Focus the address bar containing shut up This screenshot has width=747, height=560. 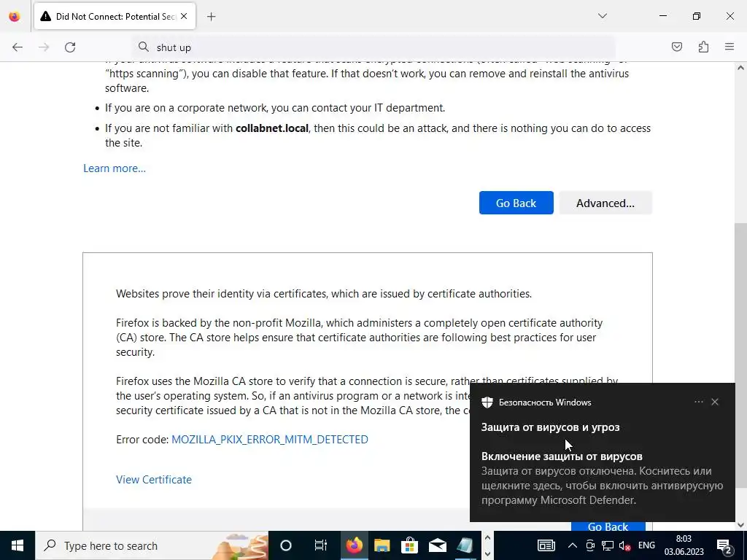point(374,47)
